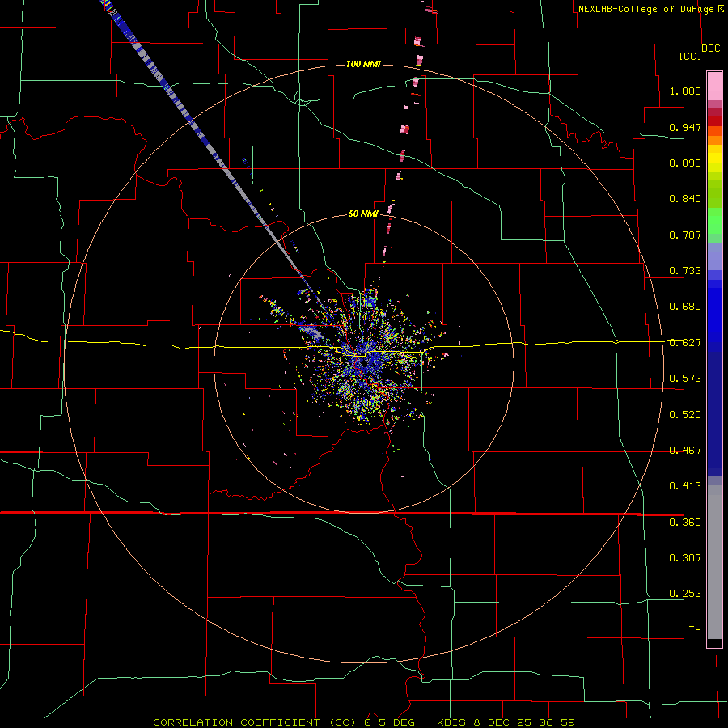This screenshot has height=728, width=728.
Task: Click the 0.253 scale label
Action: [x=685, y=594]
